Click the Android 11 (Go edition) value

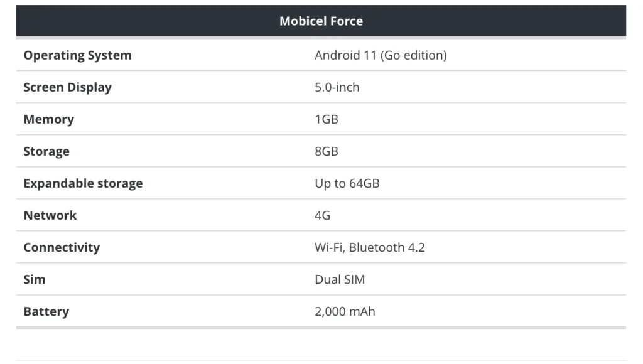click(381, 55)
